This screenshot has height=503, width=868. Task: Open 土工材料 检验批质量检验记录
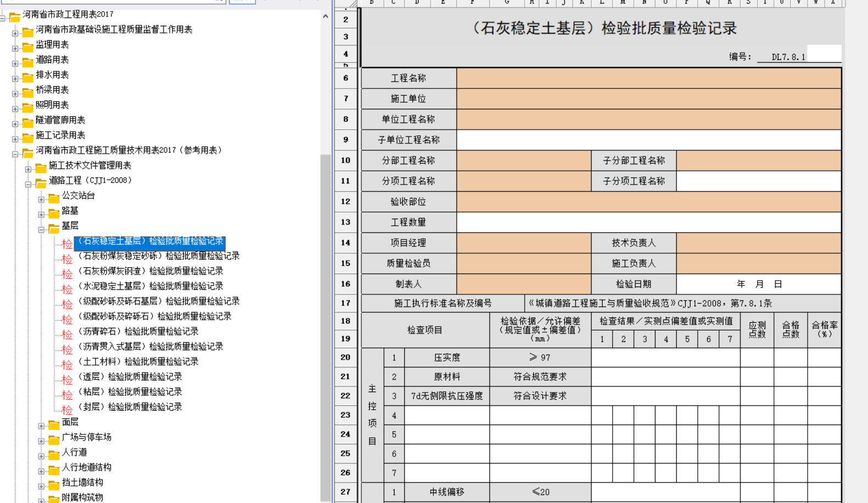(x=138, y=361)
